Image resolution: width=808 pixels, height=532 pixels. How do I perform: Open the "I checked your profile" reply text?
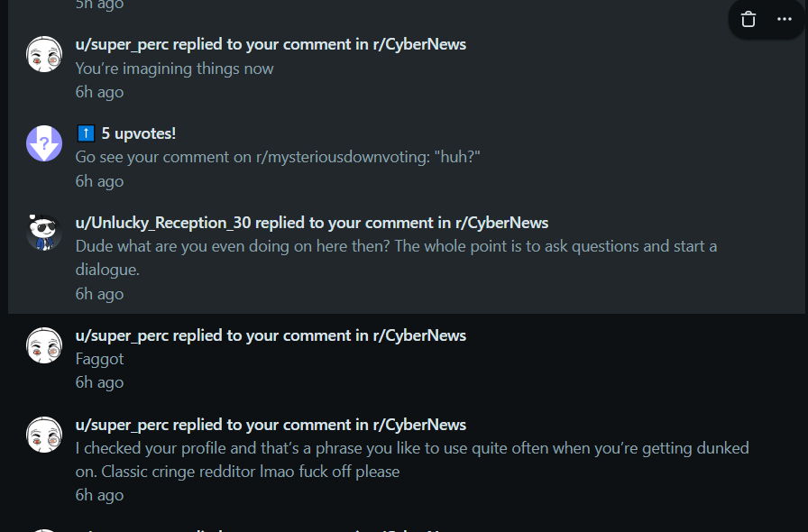[x=411, y=448]
